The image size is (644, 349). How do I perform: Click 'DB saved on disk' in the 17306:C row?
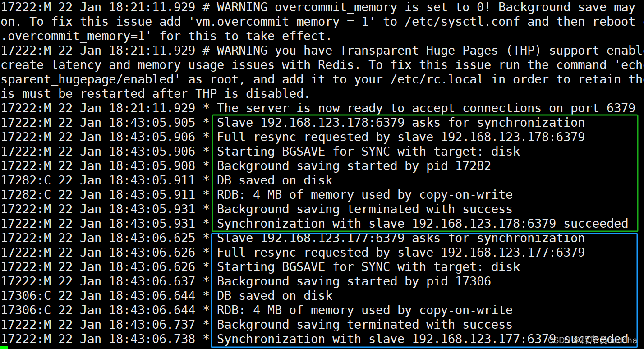(275, 296)
